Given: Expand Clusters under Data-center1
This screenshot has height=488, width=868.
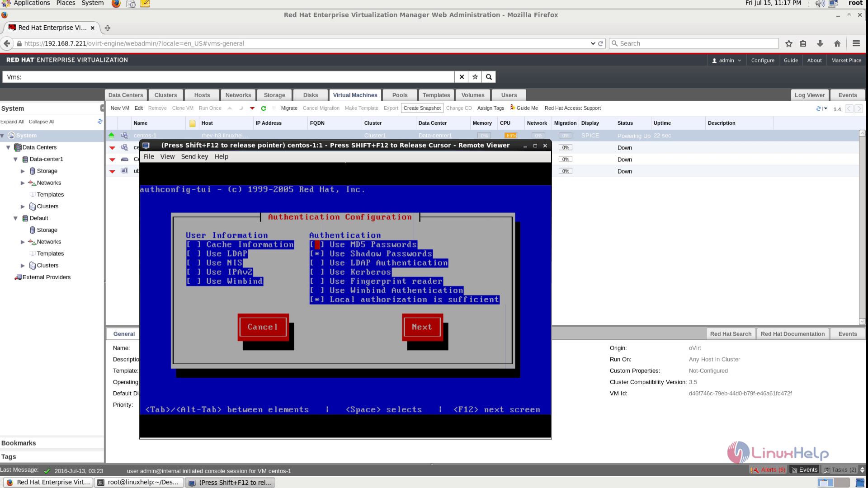Looking at the screenshot, I should point(23,206).
